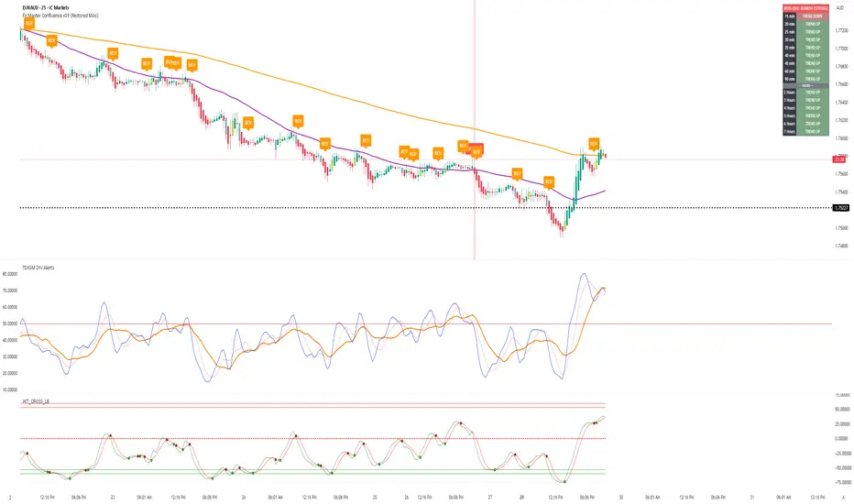Click the REV marker above the latest candles
This screenshot has height=504, width=854.
[x=594, y=144]
